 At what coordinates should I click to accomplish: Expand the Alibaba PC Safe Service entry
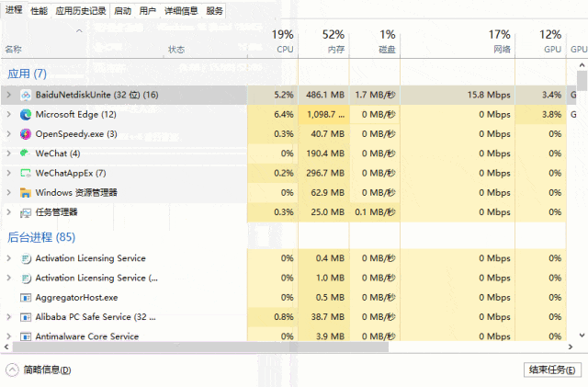(9, 317)
